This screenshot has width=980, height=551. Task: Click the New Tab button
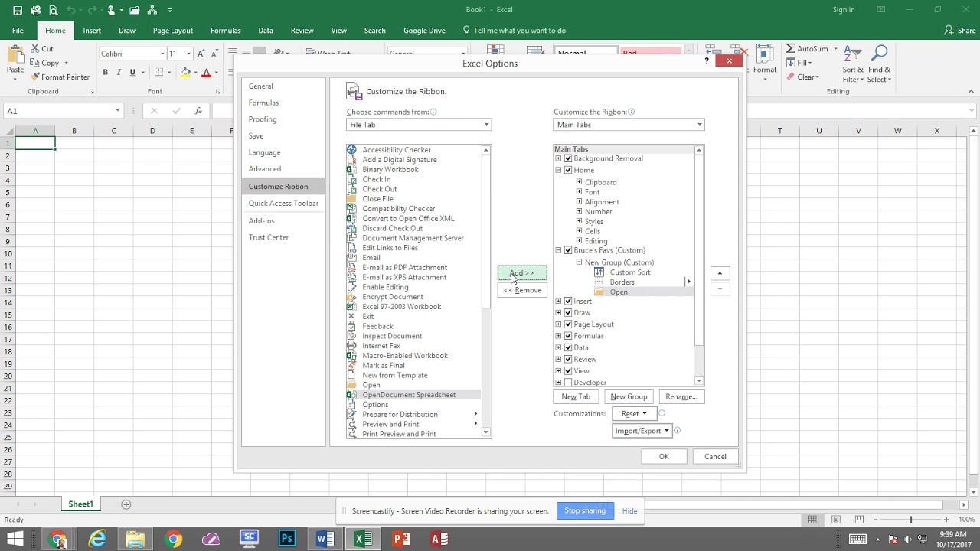[x=576, y=396]
